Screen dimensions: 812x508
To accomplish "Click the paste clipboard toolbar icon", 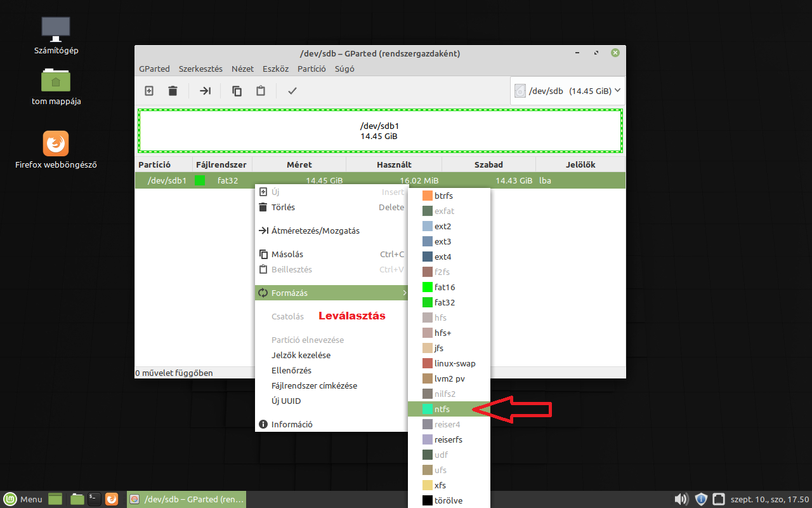I will pos(261,91).
